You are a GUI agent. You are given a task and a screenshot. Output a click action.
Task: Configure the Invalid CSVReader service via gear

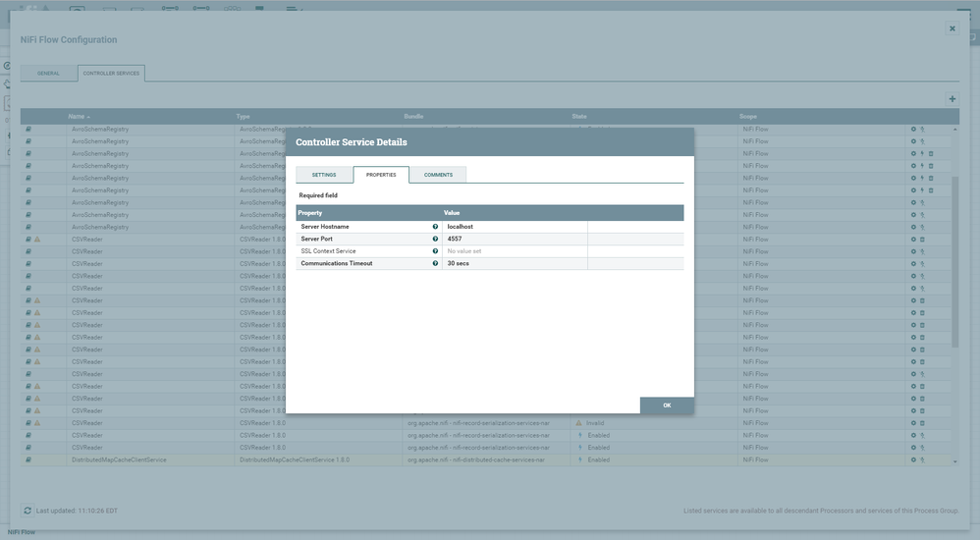[913, 423]
